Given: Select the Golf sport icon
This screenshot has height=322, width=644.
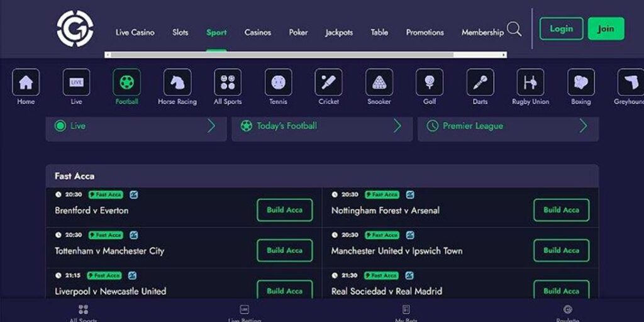Looking at the screenshot, I should [x=429, y=82].
